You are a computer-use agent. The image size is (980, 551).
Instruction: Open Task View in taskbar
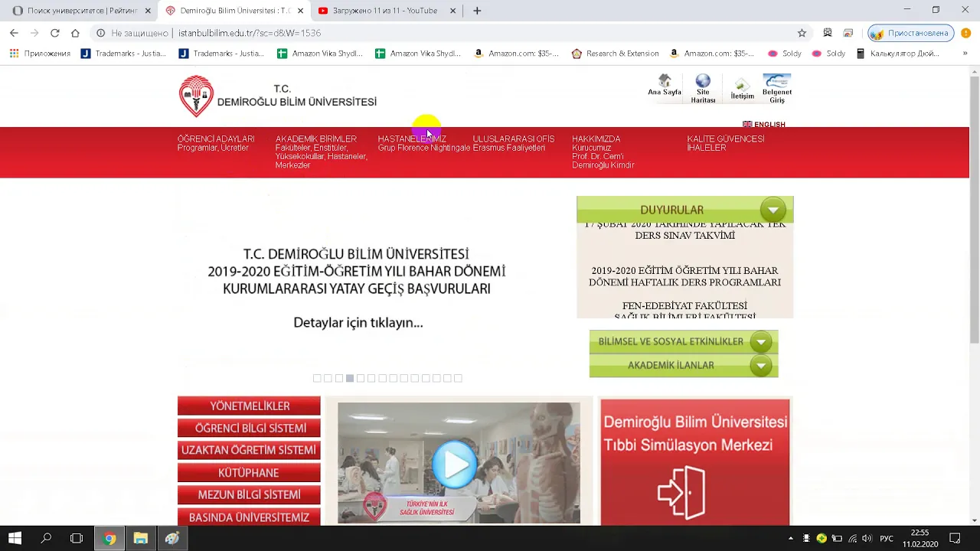click(x=77, y=538)
